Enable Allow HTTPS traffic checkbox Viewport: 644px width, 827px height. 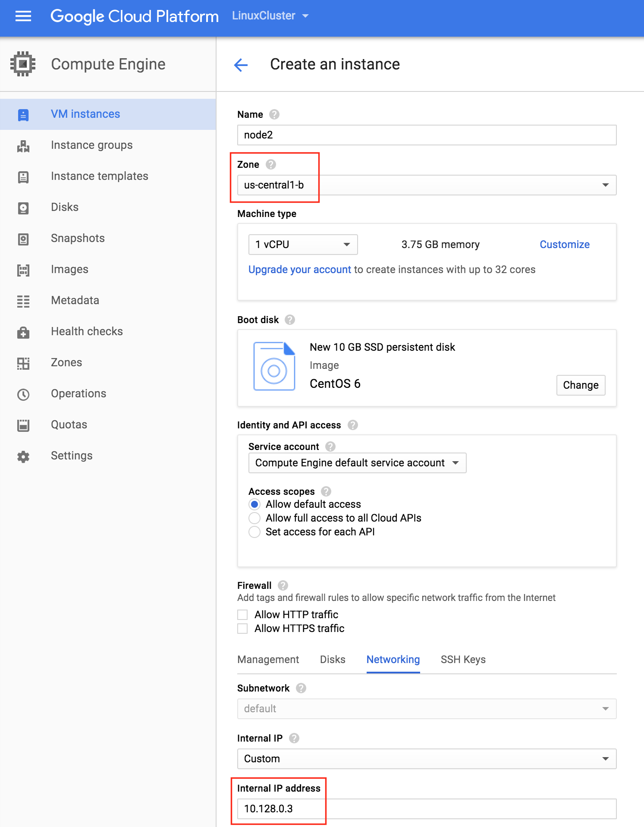[242, 629]
